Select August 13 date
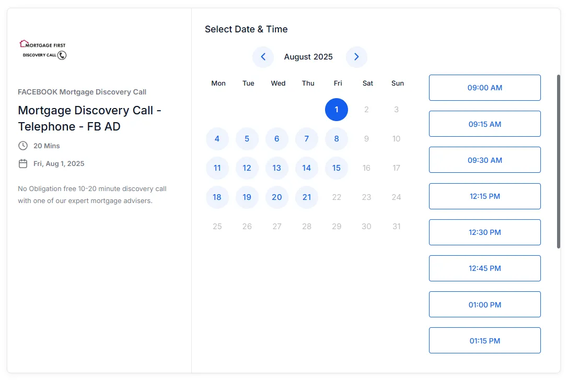 [277, 168]
